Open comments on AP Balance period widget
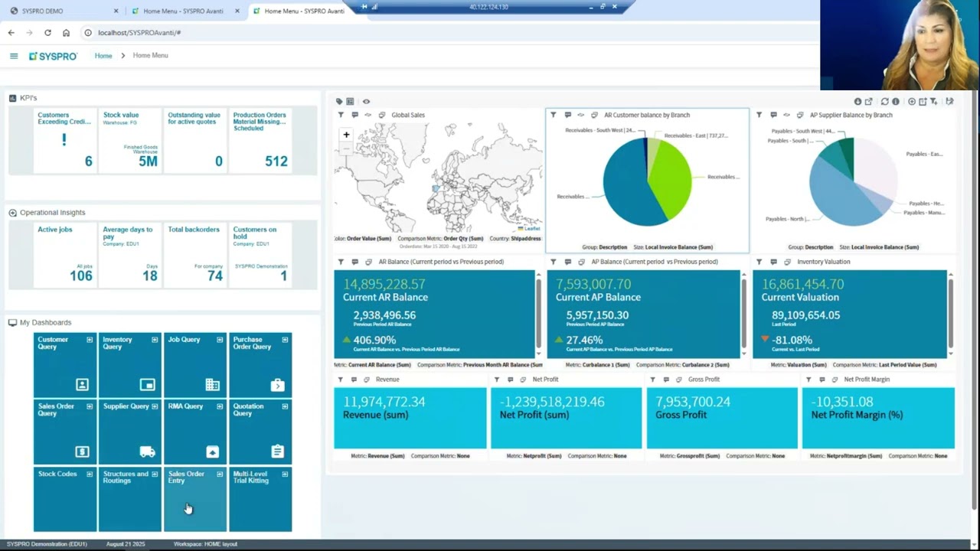The height and width of the screenshot is (551, 980). 567,262
